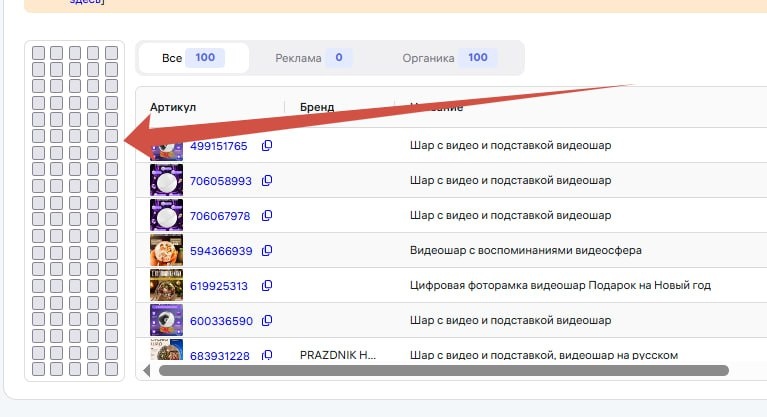Open product thumbnail for article 706067978
This screenshot has width=767, height=417.
click(x=166, y=215)
